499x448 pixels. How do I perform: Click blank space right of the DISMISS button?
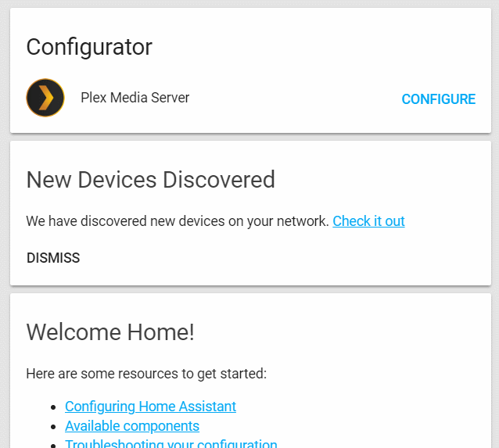(274, 258)
